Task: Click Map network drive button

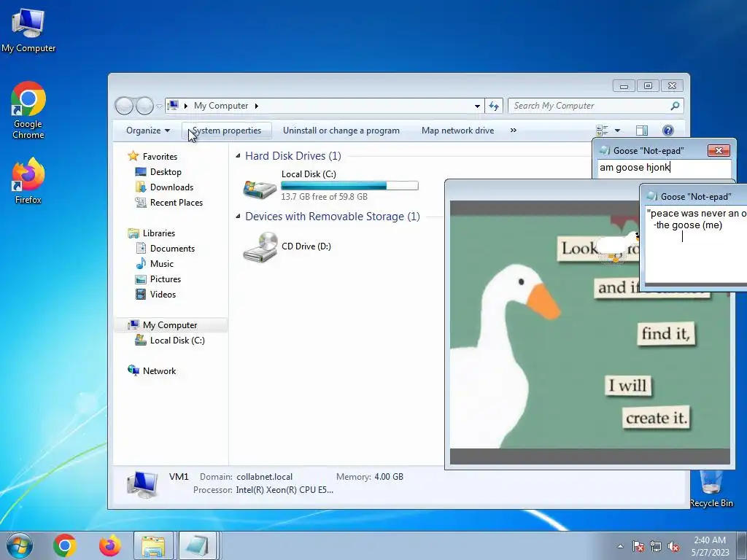Action: [x=458, y=131]
